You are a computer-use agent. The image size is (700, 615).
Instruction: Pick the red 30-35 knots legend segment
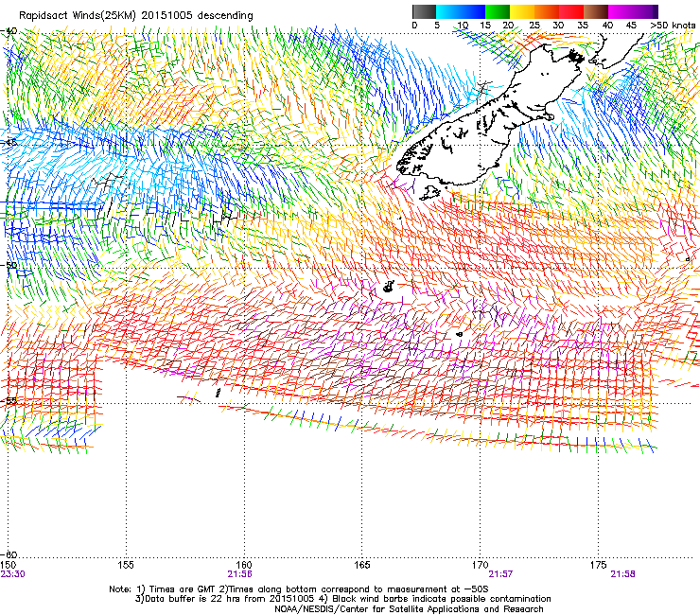pyautogui.click(x=571, y=11)
